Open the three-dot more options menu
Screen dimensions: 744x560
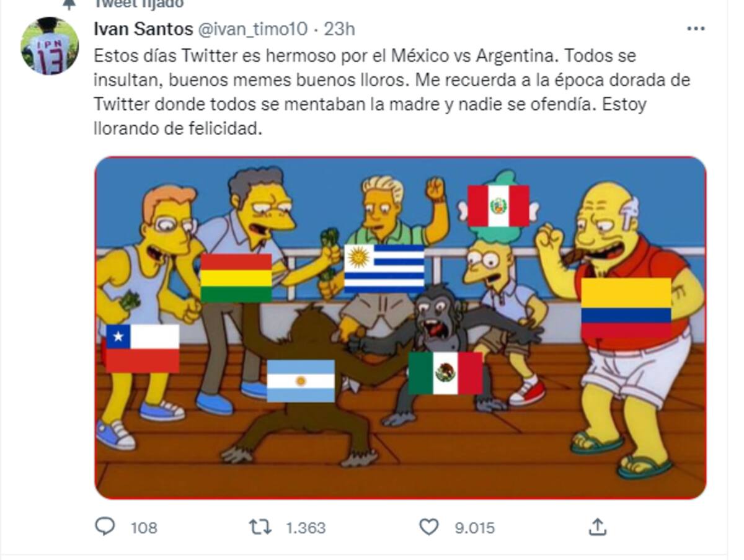pyautogui.click(x=696, y=29)
